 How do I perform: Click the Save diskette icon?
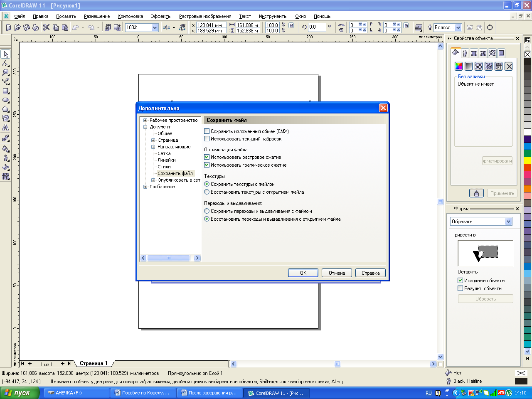click(27, 27)
